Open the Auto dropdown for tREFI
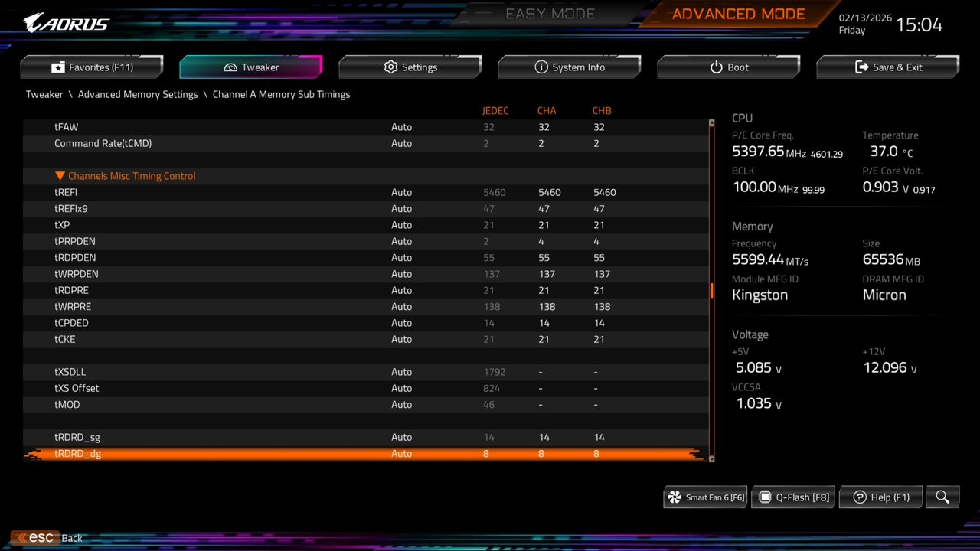 (x=402, y=192)
